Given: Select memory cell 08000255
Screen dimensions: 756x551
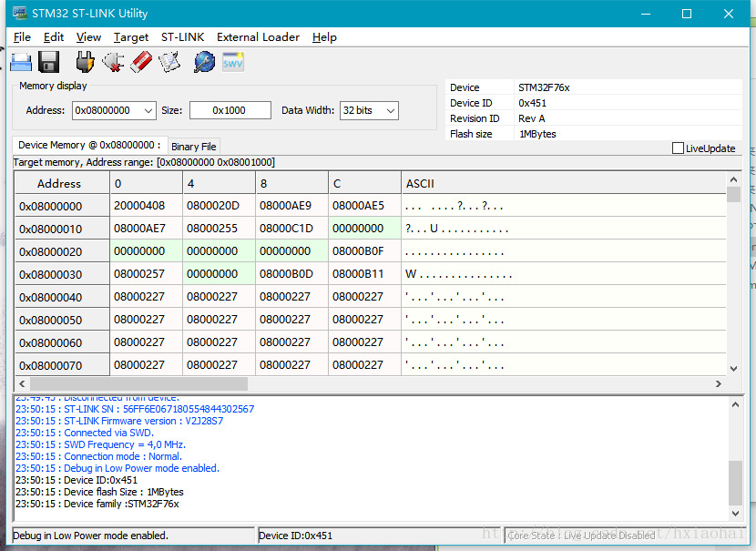Looking at the screenshot, I should click(219, 228).
